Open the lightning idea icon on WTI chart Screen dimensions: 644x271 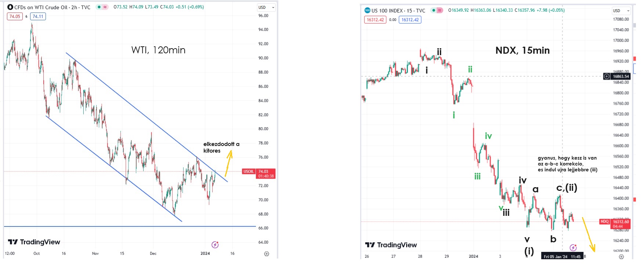pyautogui.click(x=215, y=245)
